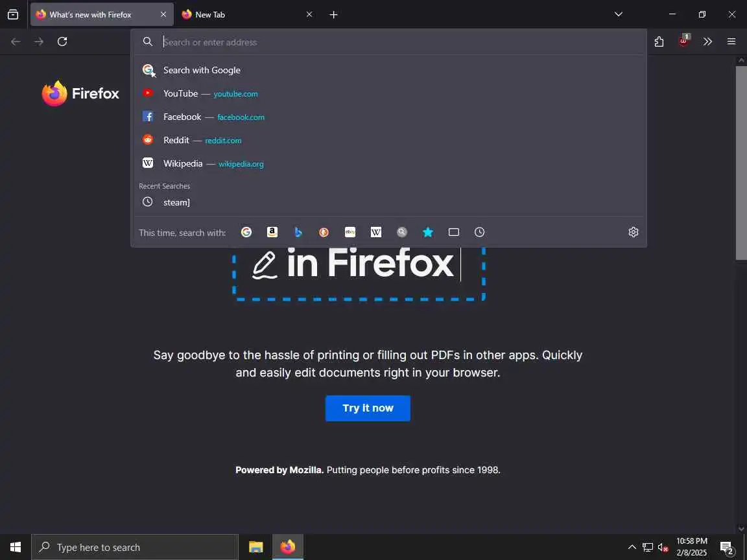The height and width of the screenshot is (560, 747).
Task: Go forward one page
Action: (x=39, y=42)
